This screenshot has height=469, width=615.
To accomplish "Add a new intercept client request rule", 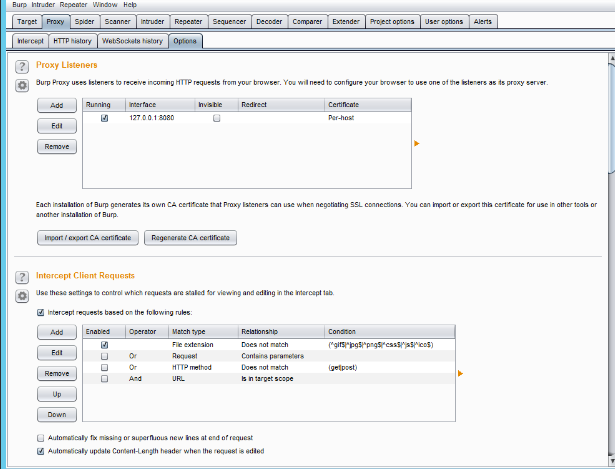I will tap(57, 332).
